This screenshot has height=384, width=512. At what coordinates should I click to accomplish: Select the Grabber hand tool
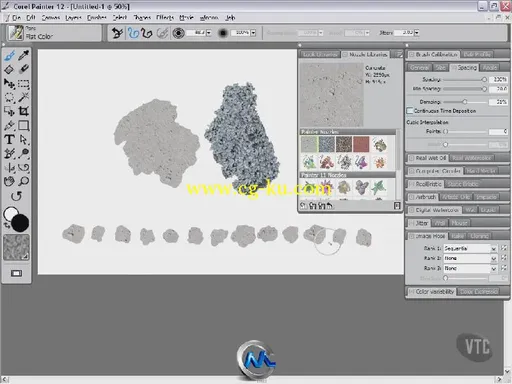point(9,181)
